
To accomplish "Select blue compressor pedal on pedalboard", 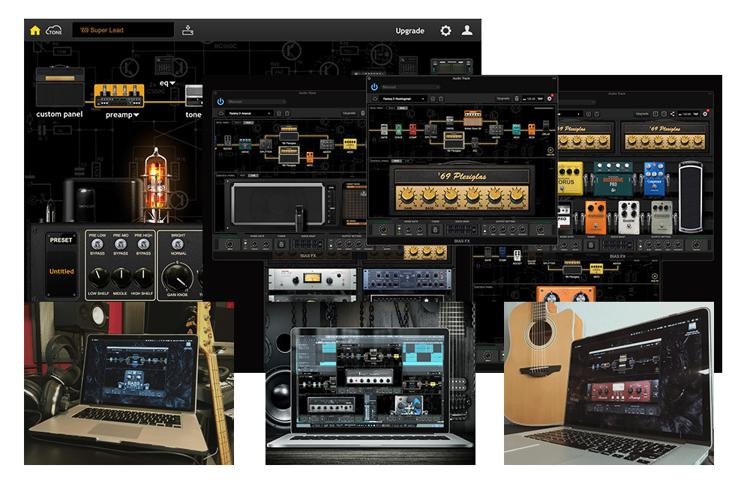I will pyautogui.click(x=654, y=179).
